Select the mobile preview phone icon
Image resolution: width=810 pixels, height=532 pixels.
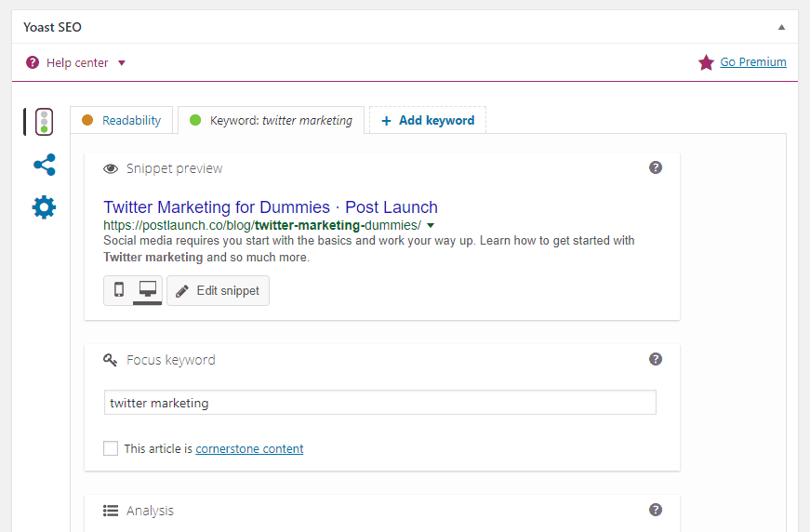pos(119,290)
